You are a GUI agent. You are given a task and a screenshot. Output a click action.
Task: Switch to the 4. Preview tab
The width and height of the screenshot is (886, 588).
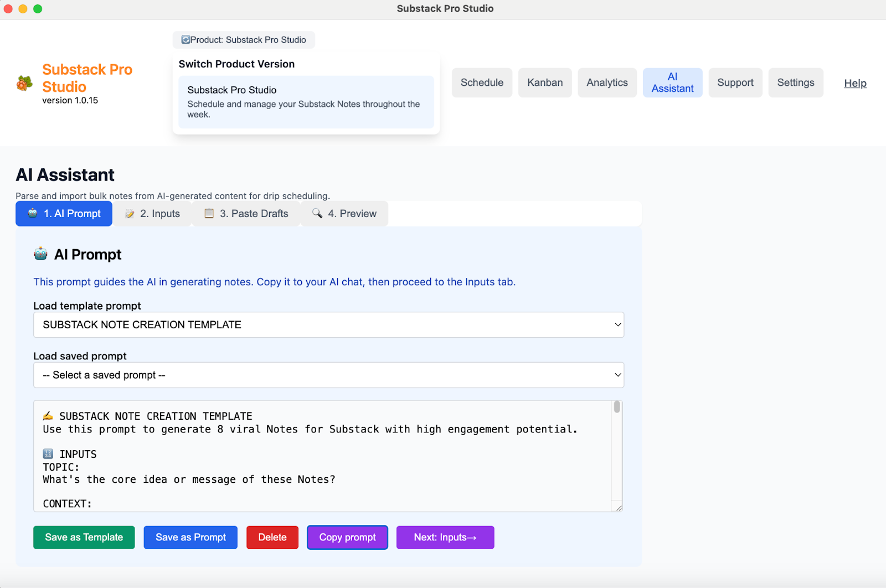pyautogui.click(x=344, y=214)
